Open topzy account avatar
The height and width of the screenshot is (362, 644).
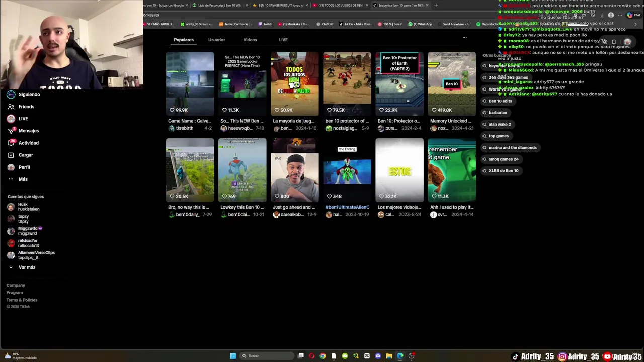[11, 219]
